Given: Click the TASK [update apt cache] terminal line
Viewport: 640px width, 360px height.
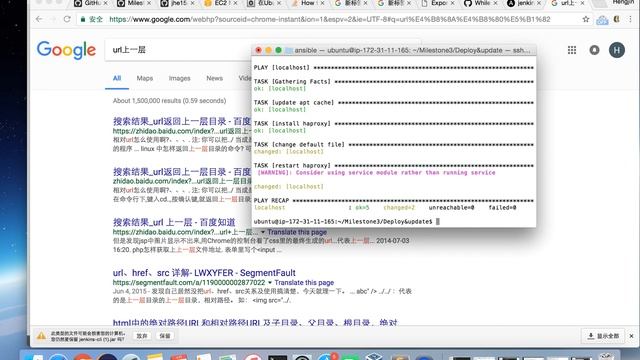Looking at the screenshot, I should point(393,102).
